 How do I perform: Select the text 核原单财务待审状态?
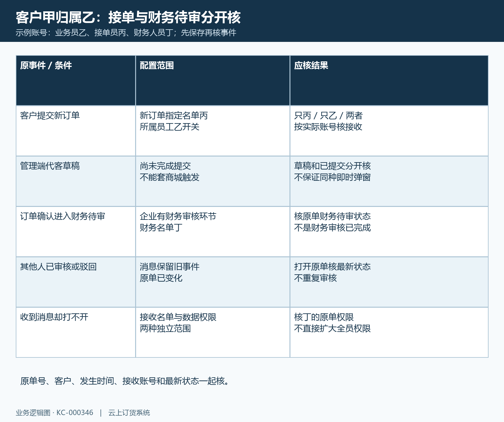click(x=333, y=216)
